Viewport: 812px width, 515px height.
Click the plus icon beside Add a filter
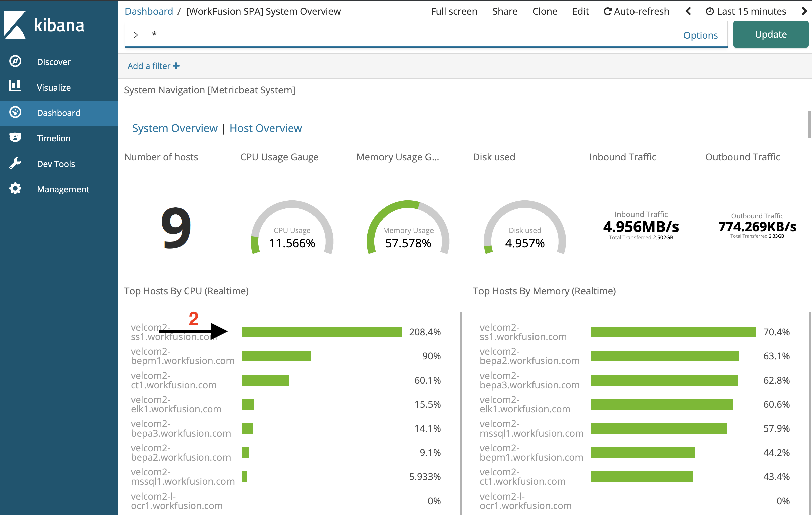coord(176,66)
